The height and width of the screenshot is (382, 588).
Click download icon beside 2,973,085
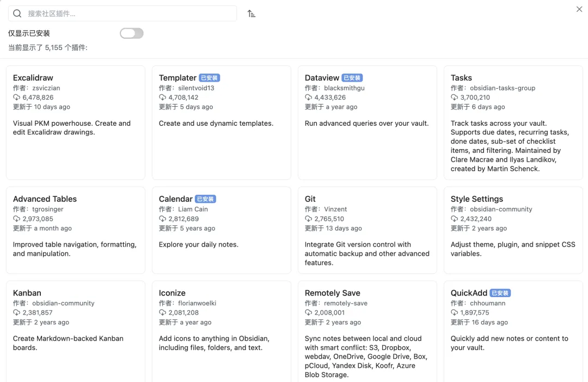16,219
